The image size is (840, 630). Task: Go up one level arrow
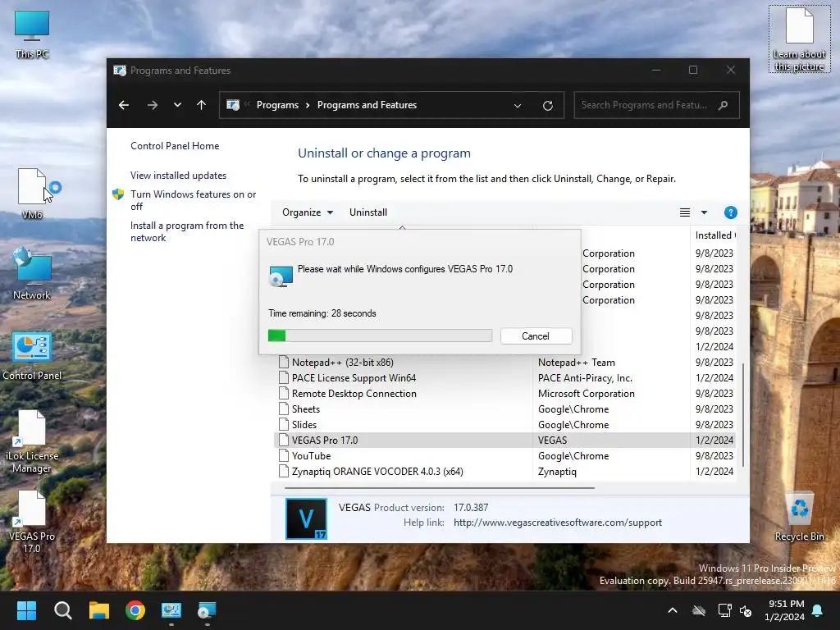click(x=202, y=105)
